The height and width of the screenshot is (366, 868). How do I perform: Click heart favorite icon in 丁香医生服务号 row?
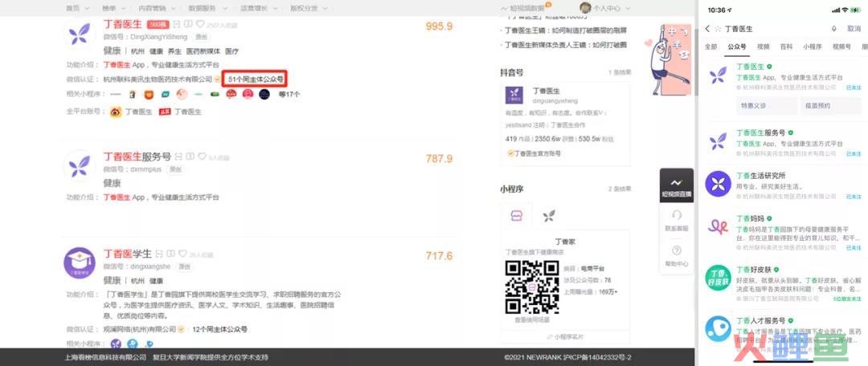point(202,157)
